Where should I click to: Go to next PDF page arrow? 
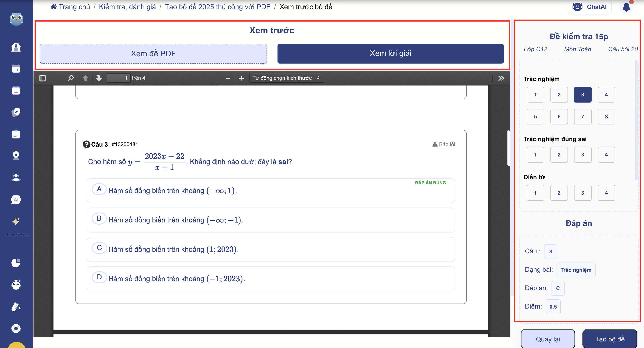click(x=99, y=78)
